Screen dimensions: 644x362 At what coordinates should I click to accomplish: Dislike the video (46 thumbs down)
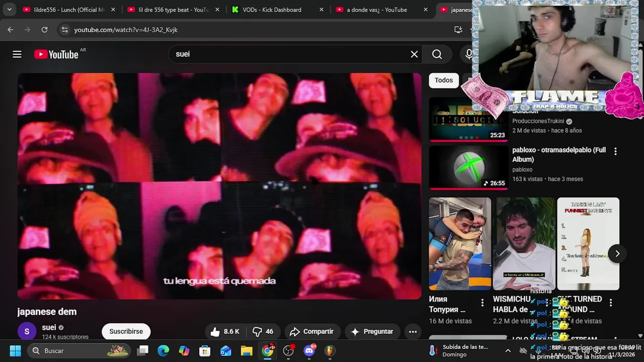(264, 331)
